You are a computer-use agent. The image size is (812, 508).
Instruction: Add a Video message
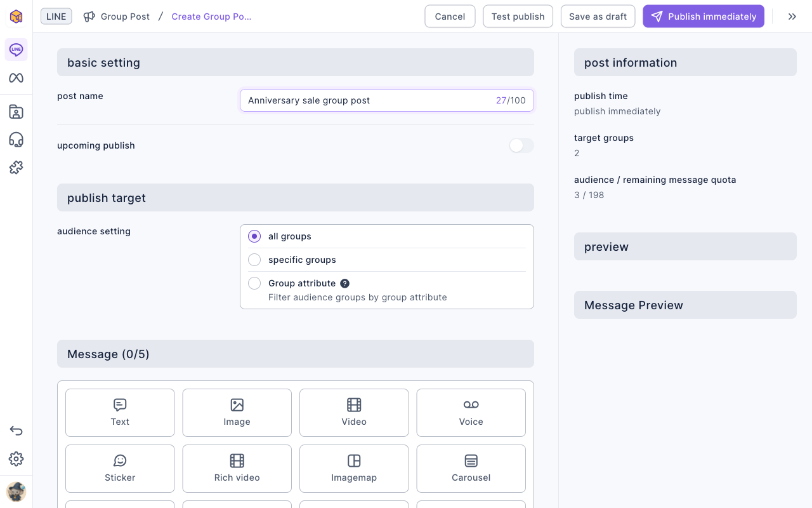pyautogui.click(x=354, y=413)
